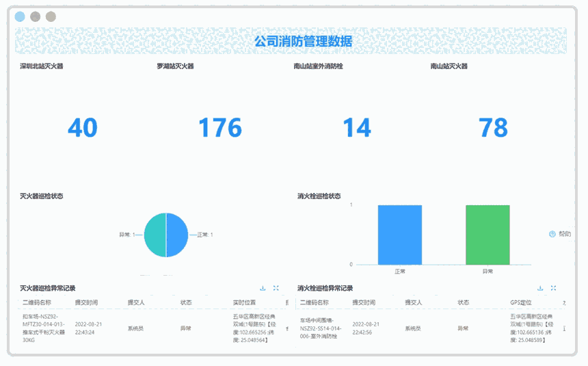
Task: Open 消火栓巡检异常记录 table in fullscreen
Action: (x=553, y=288)
